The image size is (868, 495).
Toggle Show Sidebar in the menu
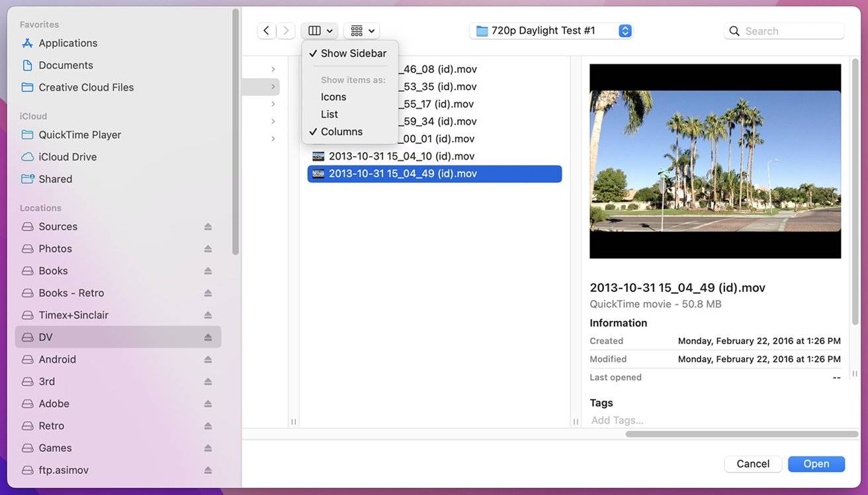tap(350, 53)
